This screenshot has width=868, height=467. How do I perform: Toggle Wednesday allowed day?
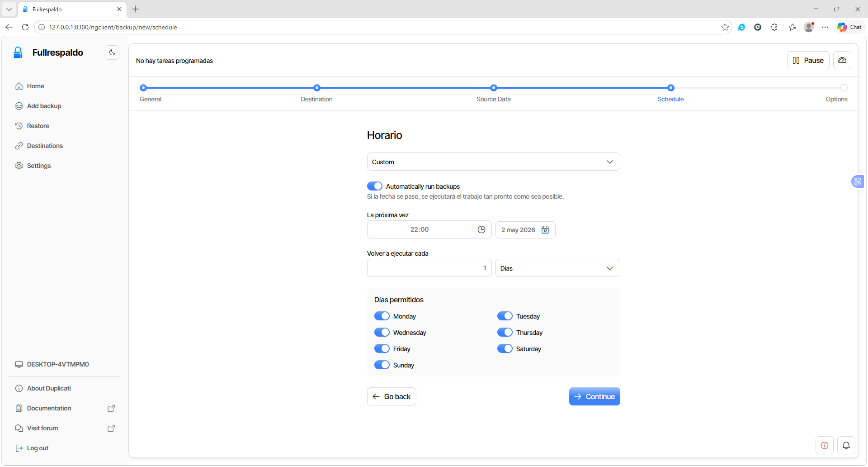coord(382,332)
